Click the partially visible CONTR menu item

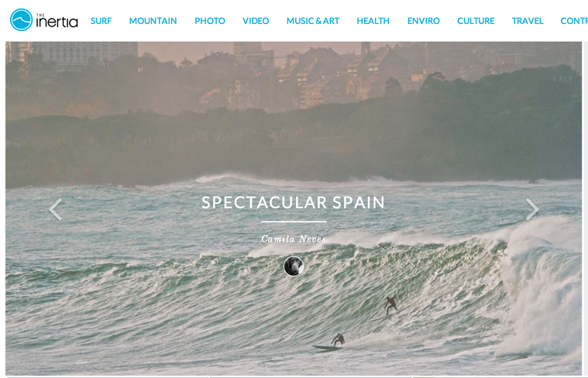tap(574, 21)
